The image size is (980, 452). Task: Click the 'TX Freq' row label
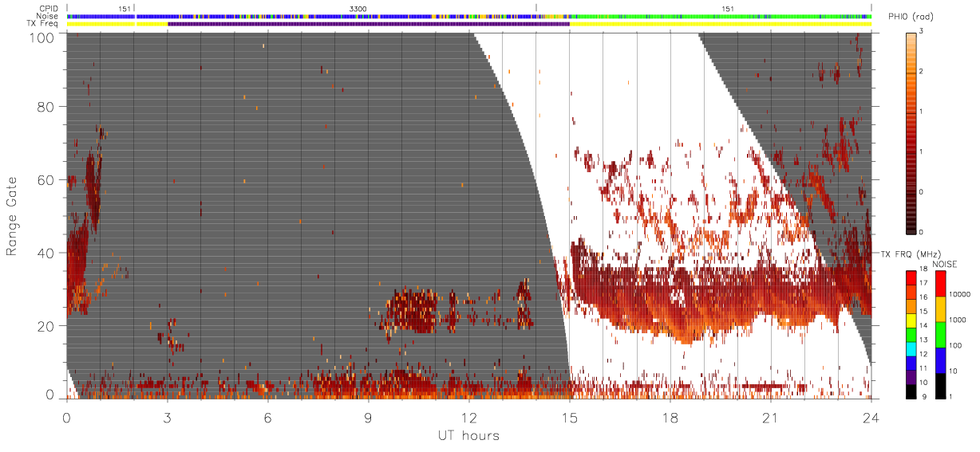pyautogui.click(x=44, y=23)
